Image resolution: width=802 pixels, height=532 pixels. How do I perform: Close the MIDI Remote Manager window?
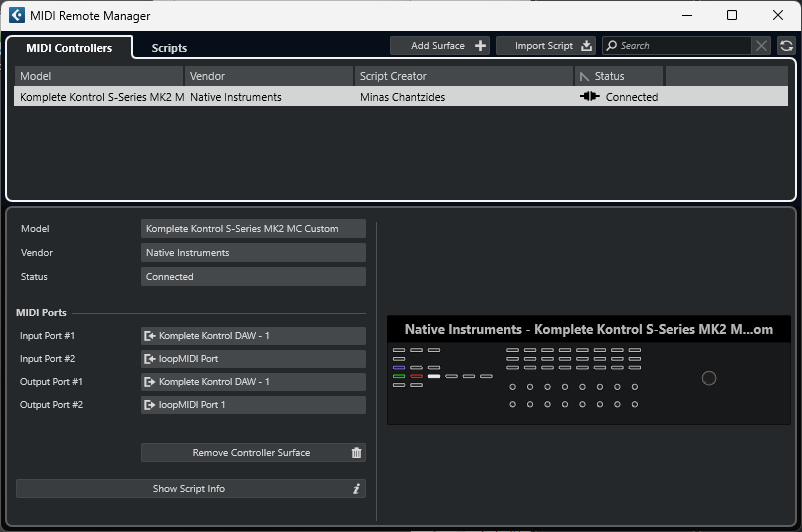[x=777, y=15]
